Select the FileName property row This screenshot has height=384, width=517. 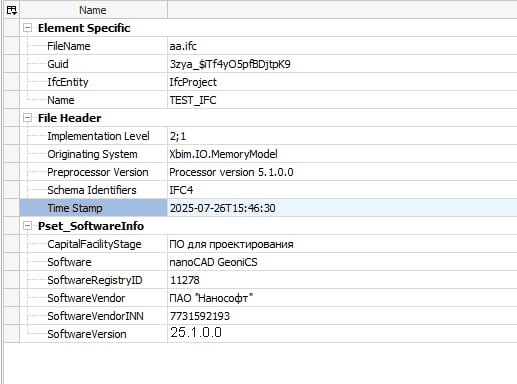coord(268,46)
